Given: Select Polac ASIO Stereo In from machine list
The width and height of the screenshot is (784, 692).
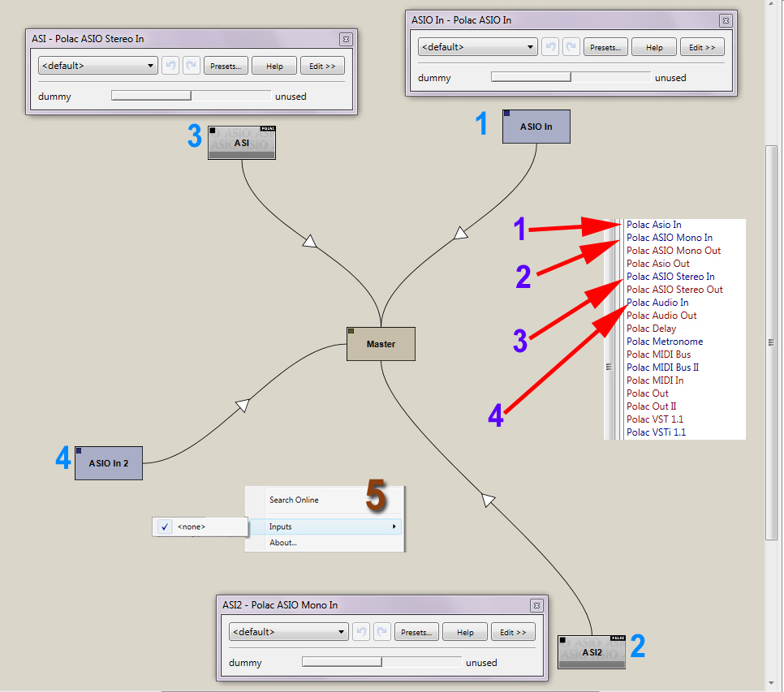Looking at the screenshot, I should click(670, 277).
